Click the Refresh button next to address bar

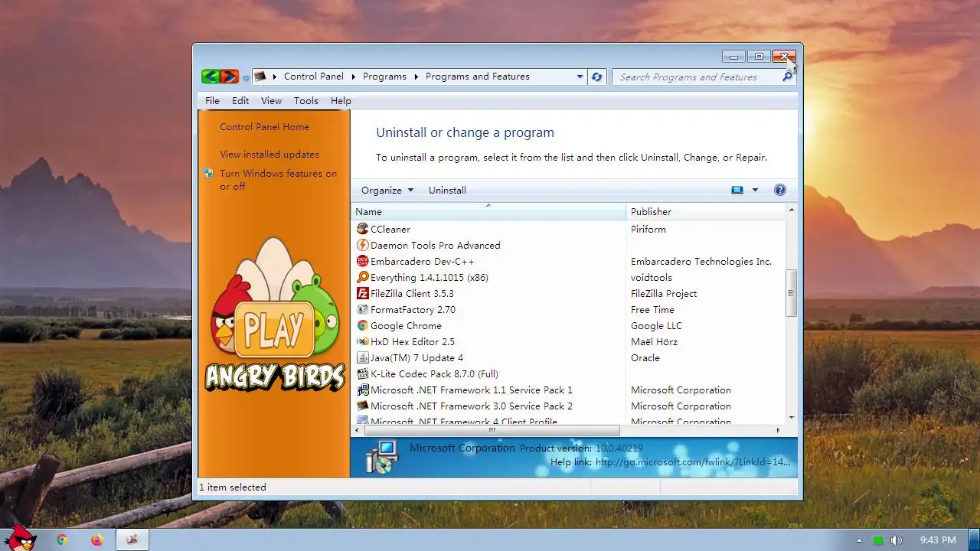pos(597,77)
